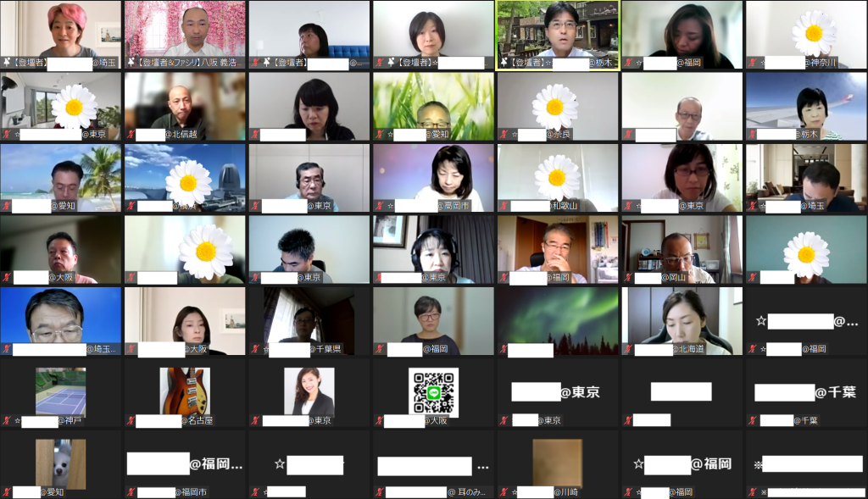Click the muted mic icon on the @奈良 tile
868x499 pixels.
coord(504,134)
